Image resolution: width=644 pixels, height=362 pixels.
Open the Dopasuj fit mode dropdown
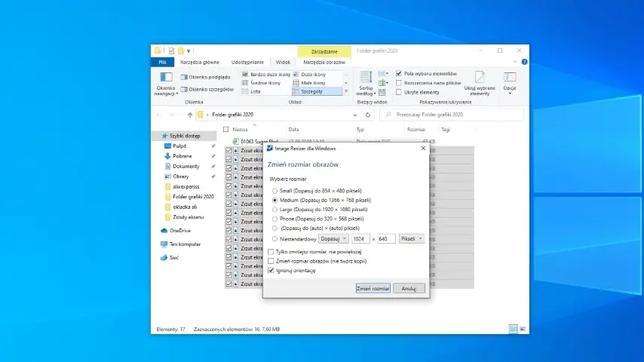[x=334, y=238]
